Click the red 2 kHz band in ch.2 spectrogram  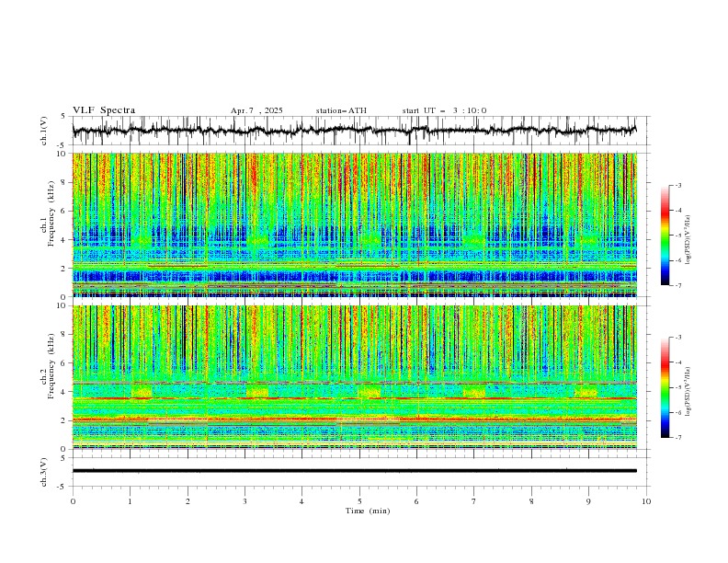[x=354, y=419]
